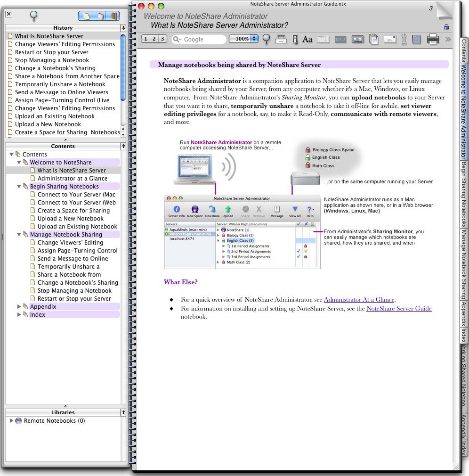Viewport: 469px width, 476px height.
Task: Go to page button 1
Action: point(146,39)
